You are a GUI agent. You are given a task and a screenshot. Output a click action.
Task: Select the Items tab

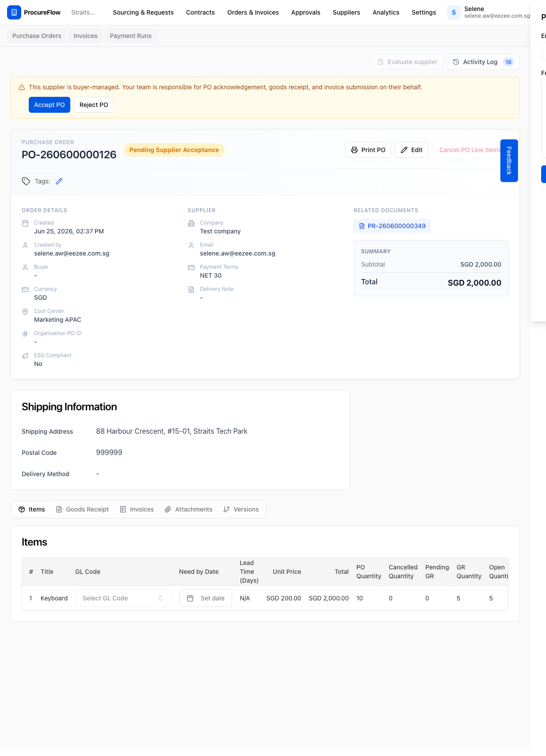32,509
